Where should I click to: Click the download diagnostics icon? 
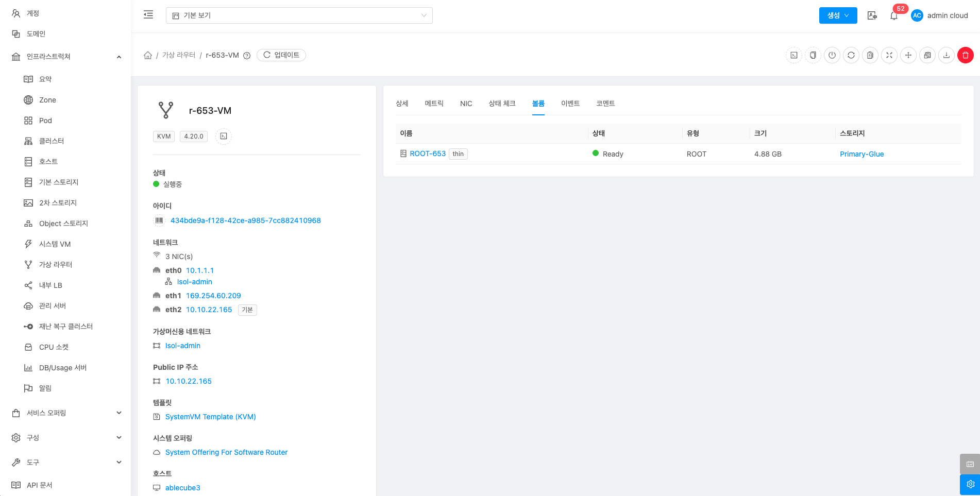[x=946, y=55]
